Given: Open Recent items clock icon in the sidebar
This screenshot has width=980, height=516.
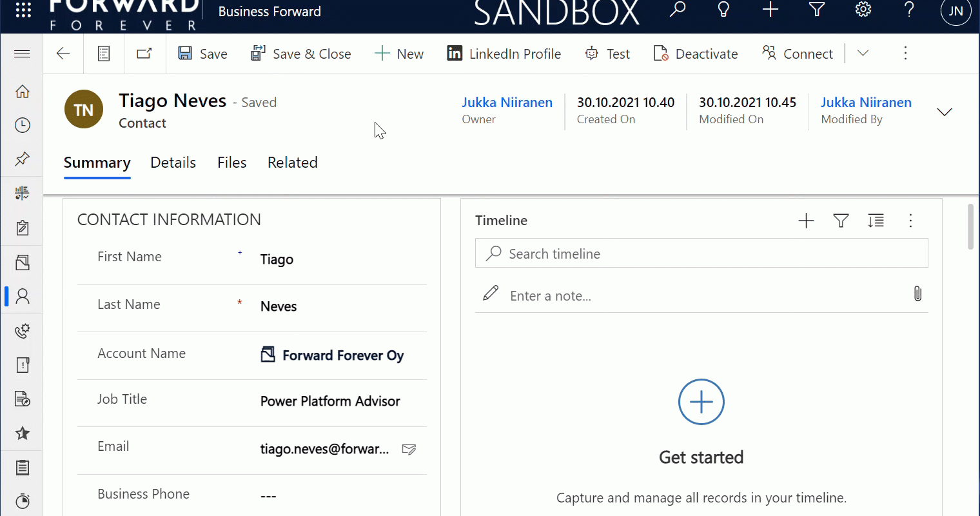Looking at the screenshot, I should (23, 125).
